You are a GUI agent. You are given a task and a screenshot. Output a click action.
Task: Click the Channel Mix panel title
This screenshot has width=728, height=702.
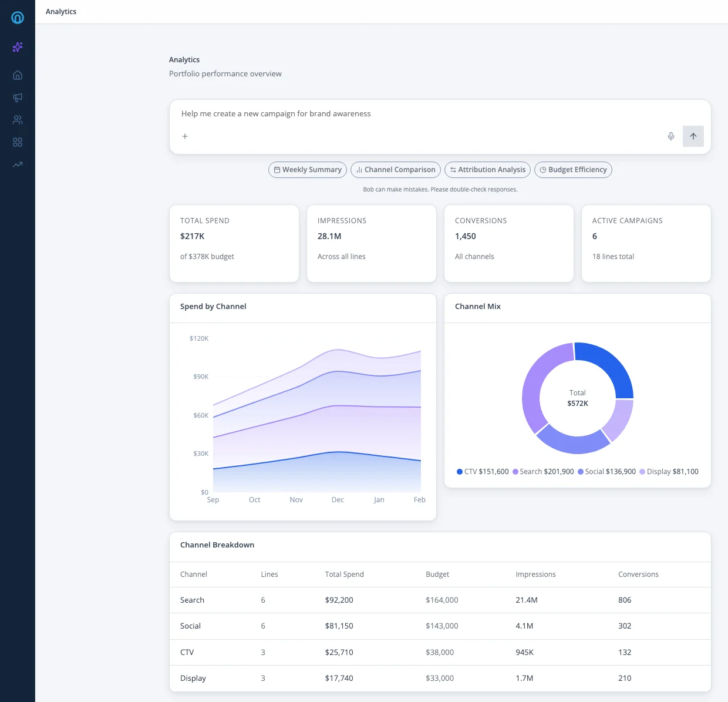pos(478,307)
